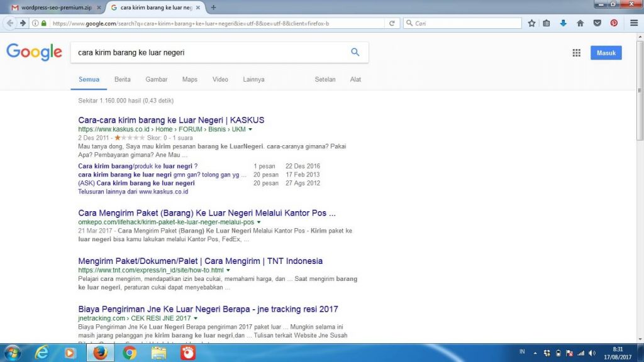Open sublink Cara kirim barang/produk ke luar negri ?

138,166
